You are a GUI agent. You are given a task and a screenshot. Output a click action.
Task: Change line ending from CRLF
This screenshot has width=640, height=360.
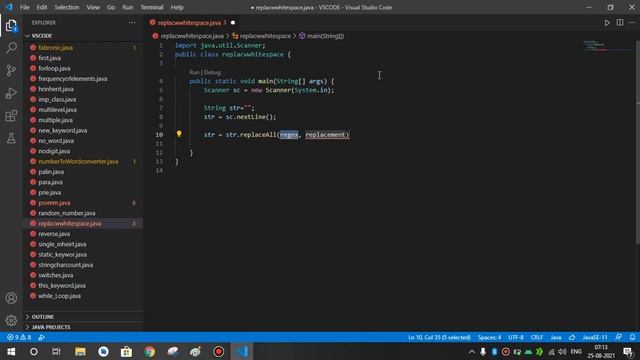coord(537,338)
